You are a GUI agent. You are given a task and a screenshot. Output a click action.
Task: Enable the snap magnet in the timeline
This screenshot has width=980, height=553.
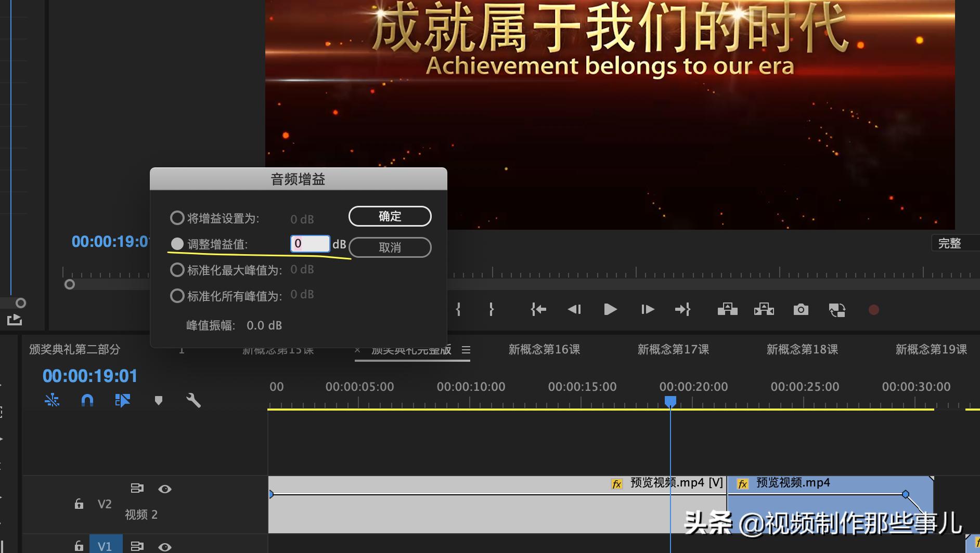87,400
